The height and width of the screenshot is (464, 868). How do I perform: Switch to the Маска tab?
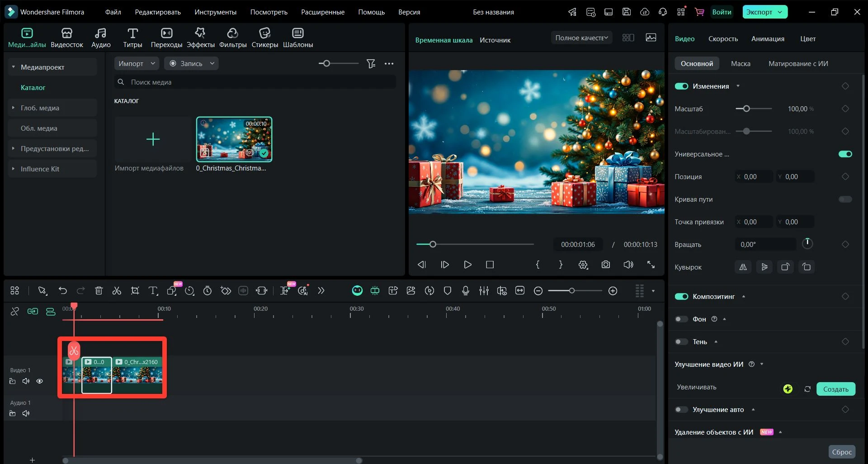tap(741, 64)
